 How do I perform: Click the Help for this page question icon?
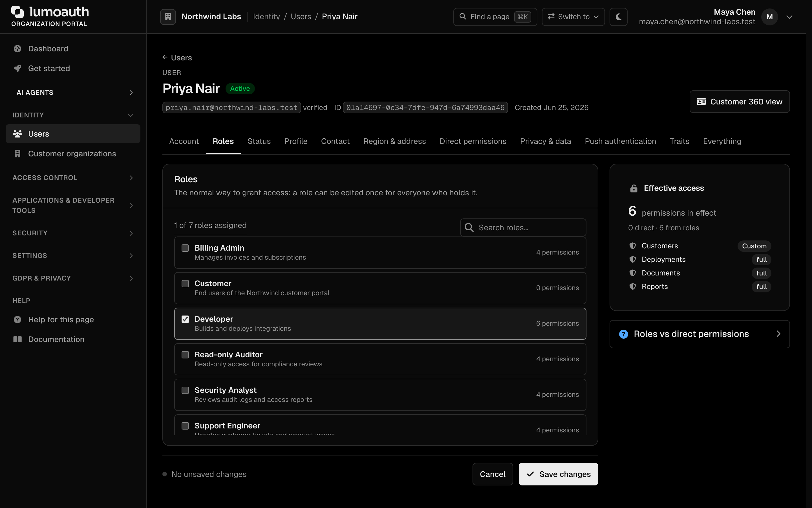[x=17, y=319]
